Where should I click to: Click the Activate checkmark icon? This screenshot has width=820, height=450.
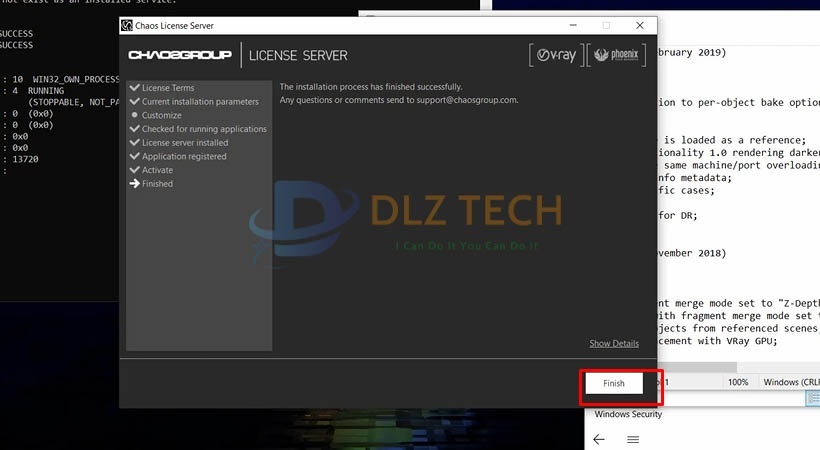[x=134, y=170]
